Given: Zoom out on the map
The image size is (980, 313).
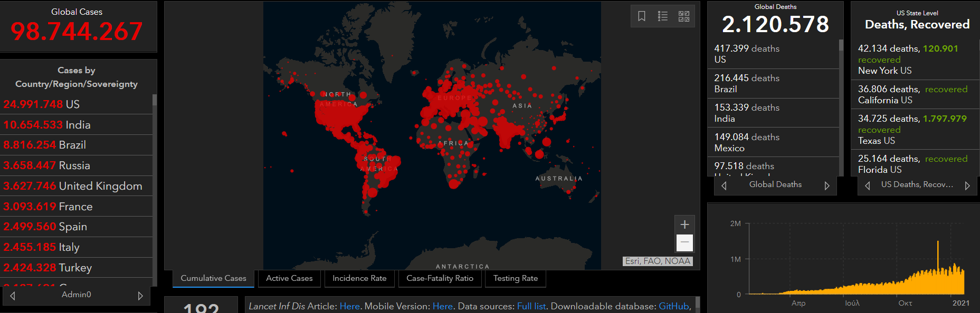Looking at the screenshot, I should coord(684,242).
